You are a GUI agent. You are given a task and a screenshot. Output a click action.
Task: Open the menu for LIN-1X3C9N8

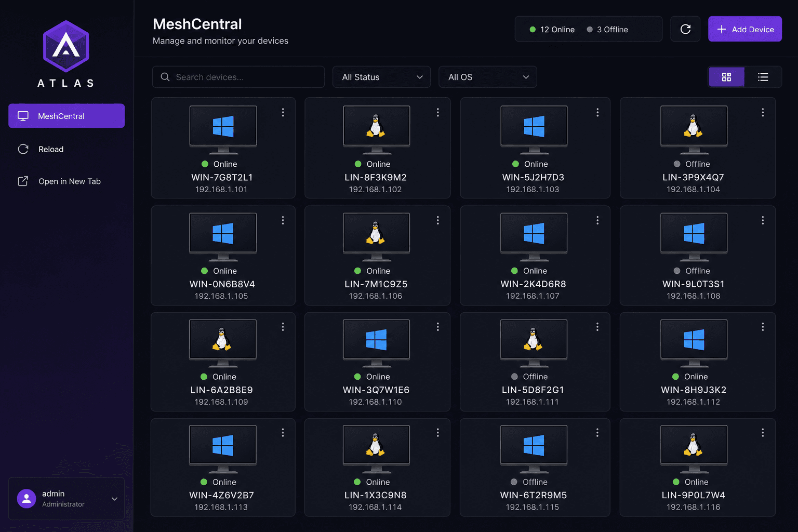438,432
